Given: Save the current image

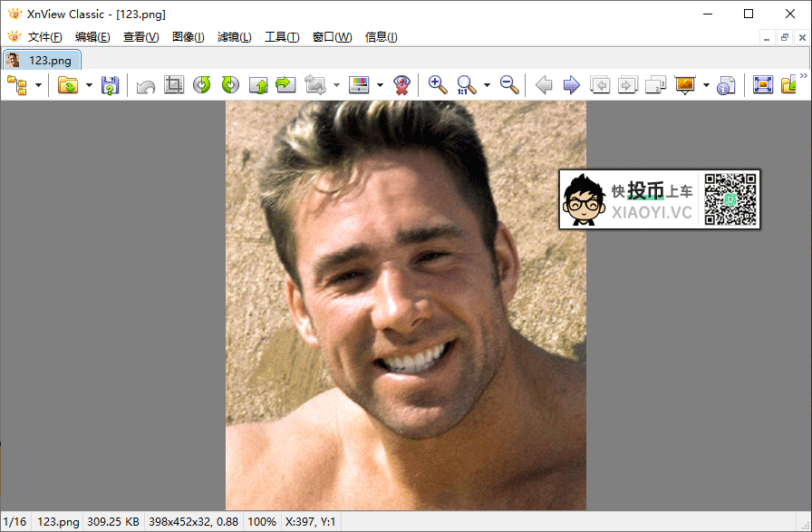Looking at the screenshot, I should pyautogui.click(x=110, y=84).
